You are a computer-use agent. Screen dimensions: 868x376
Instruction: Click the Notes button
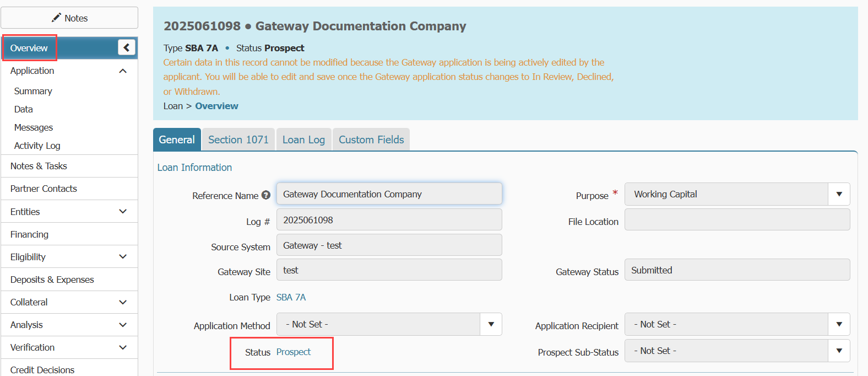coord(69,18)
